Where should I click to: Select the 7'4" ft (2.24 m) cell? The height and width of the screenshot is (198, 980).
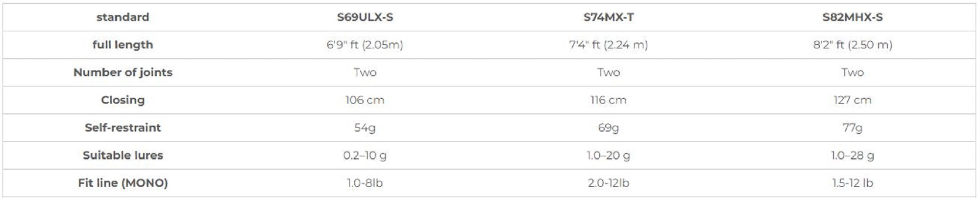tap(609, 45)
